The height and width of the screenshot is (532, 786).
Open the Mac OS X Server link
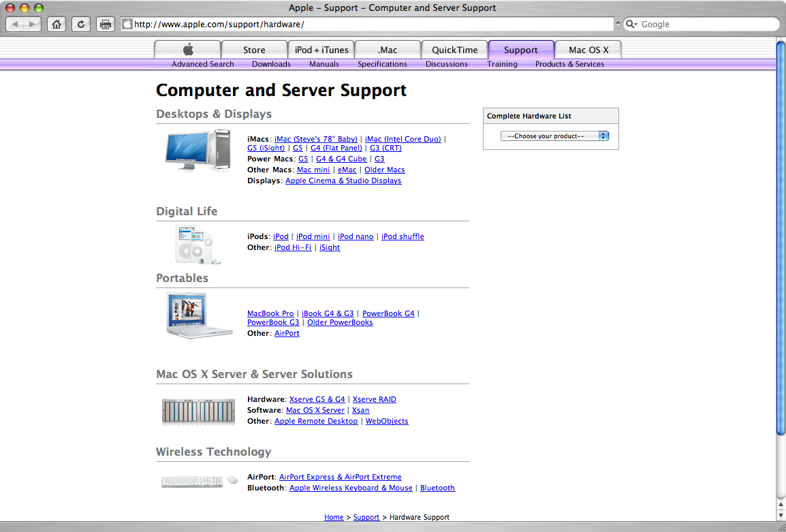315,410
